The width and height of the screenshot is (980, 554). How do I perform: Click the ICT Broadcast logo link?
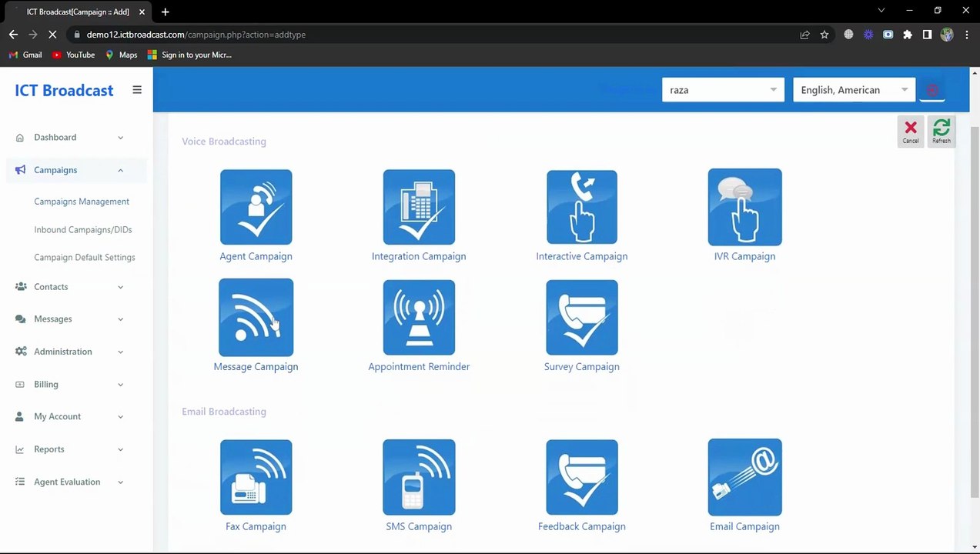(64, 90)
